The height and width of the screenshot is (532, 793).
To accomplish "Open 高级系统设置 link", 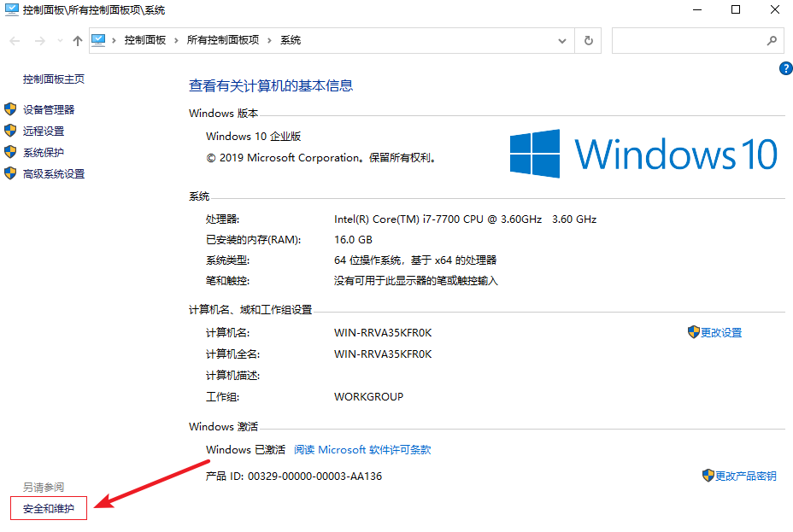I will 54,173.
